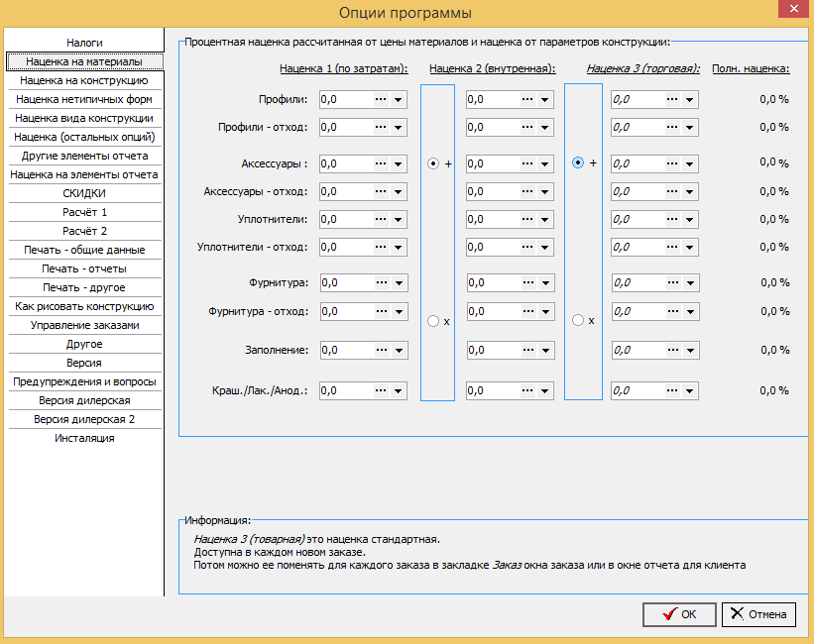Select 'x' radio between Наценка 2 and 3
The width and height of the screenshot is (814, 644).
578,320
